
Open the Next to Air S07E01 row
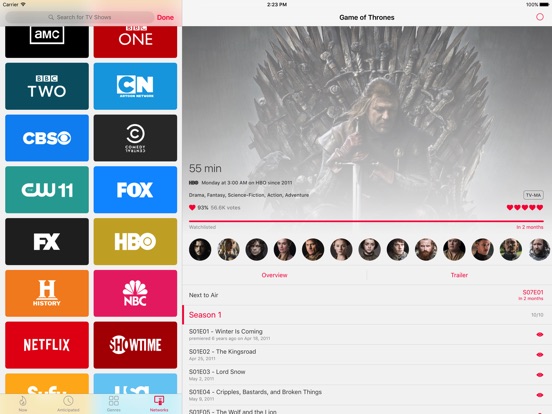pyautogui.click(x=367, y=295)
